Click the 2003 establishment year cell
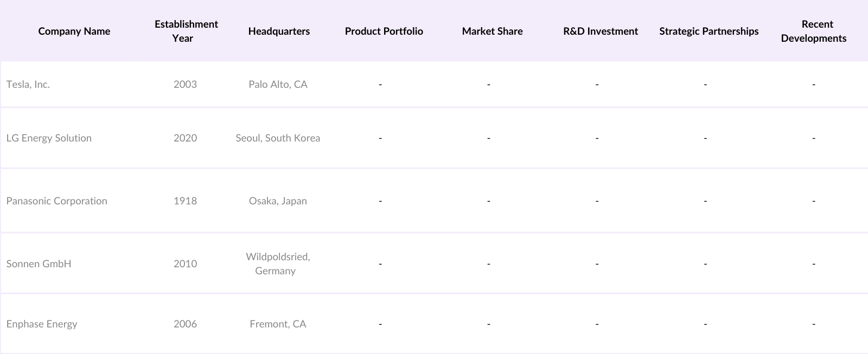This screenshot has height=354, width=868. 185,84
